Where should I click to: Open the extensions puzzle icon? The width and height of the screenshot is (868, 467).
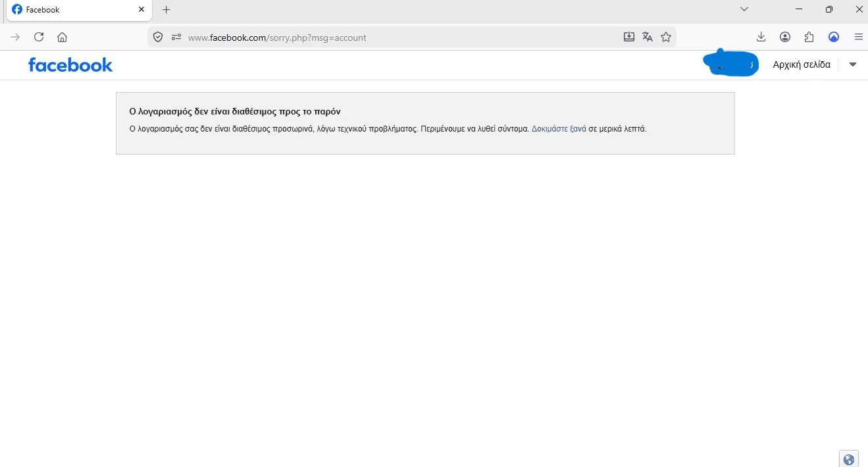pos(809,37)
